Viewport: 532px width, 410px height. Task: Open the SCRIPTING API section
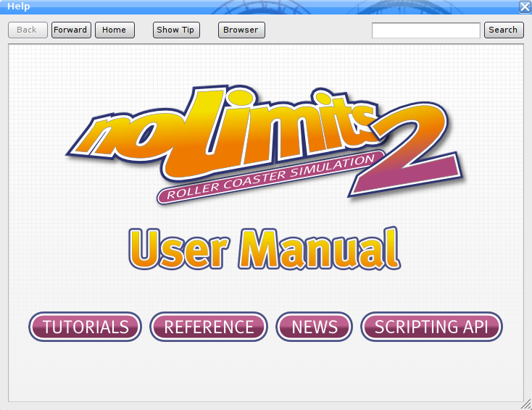point(431,327)
